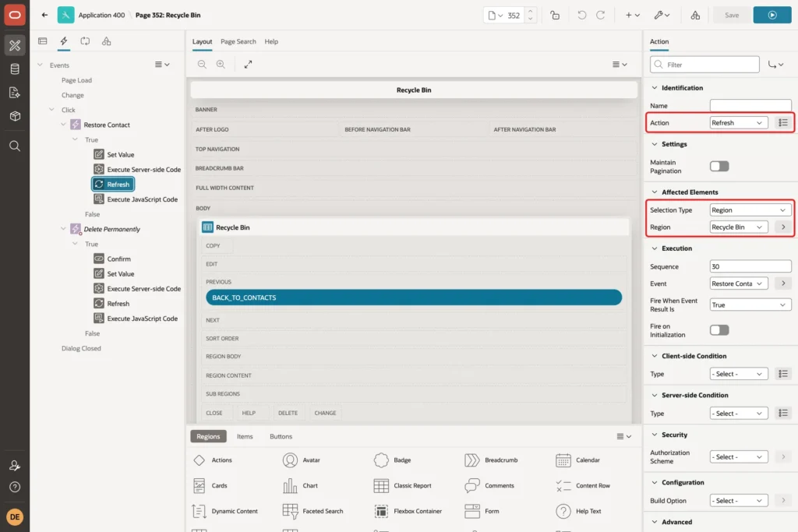Screen dimensions: 798x532
Task: Open Team Development sidebar icon
Action: coord(15,93)
